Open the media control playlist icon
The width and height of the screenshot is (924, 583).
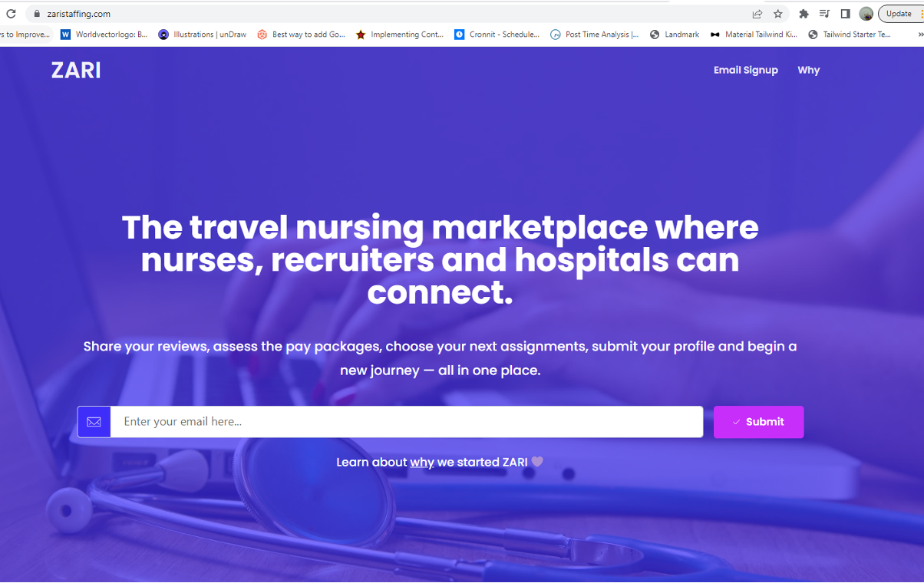[824, 14]
